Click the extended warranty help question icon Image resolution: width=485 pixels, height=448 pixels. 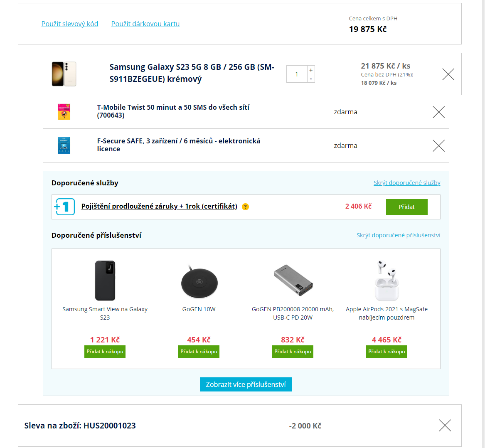246,207
